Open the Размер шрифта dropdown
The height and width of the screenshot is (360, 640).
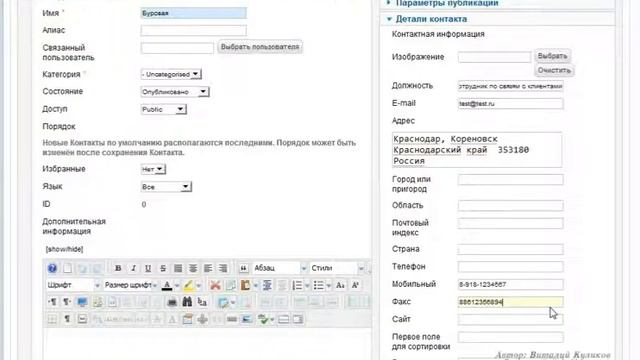click(x=131, y=285)
